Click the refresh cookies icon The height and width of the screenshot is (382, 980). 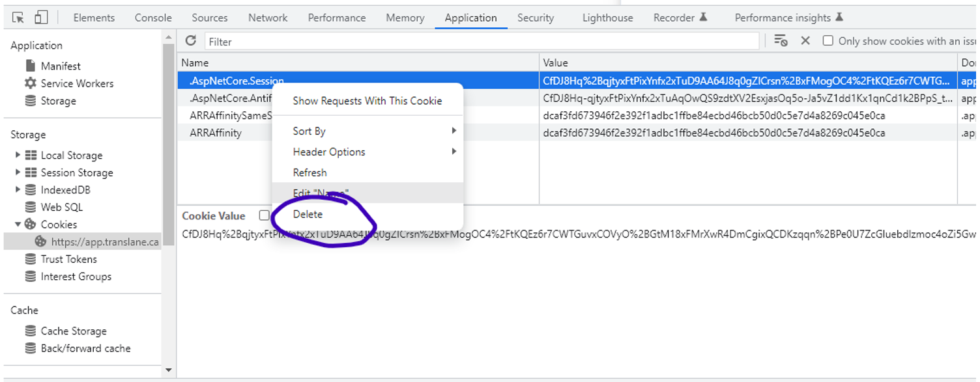click(191, 41)
